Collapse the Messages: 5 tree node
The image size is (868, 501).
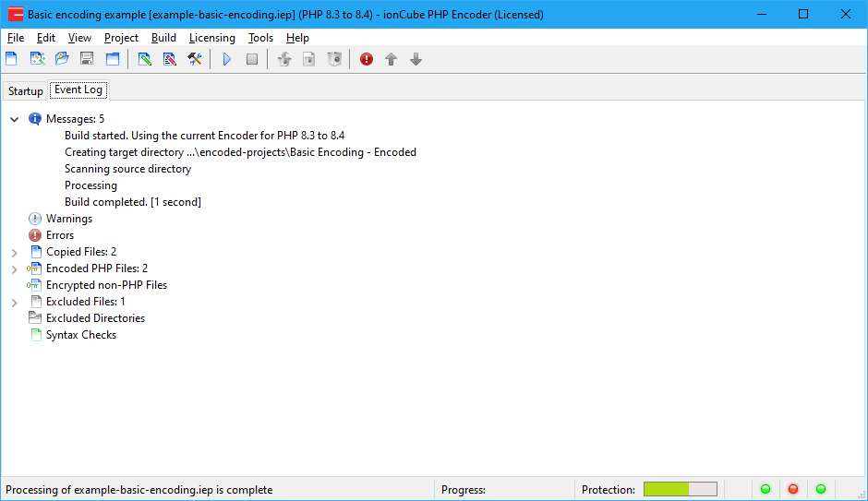tap(15, 119)
